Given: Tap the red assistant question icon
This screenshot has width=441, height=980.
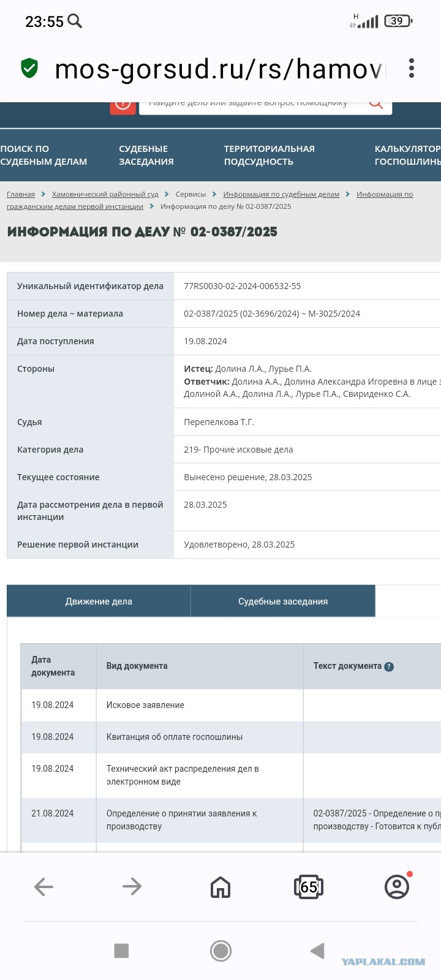Looking at the screenshot, I should [x=123, y=106].
